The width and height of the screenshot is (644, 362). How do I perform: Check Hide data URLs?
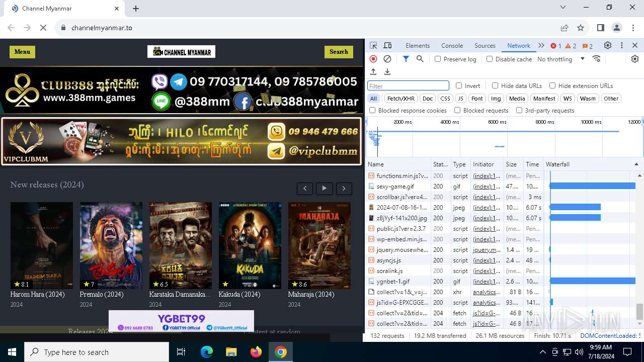(x=495, y=85)
